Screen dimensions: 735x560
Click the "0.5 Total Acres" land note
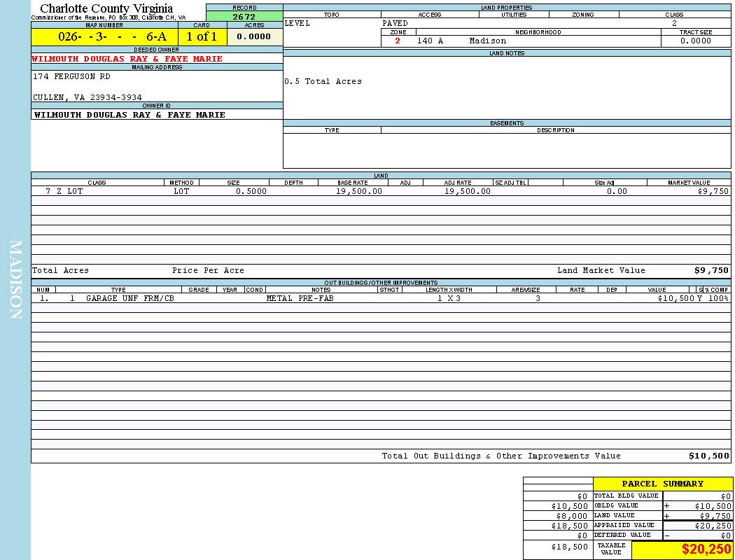click(x=323, y=81)
